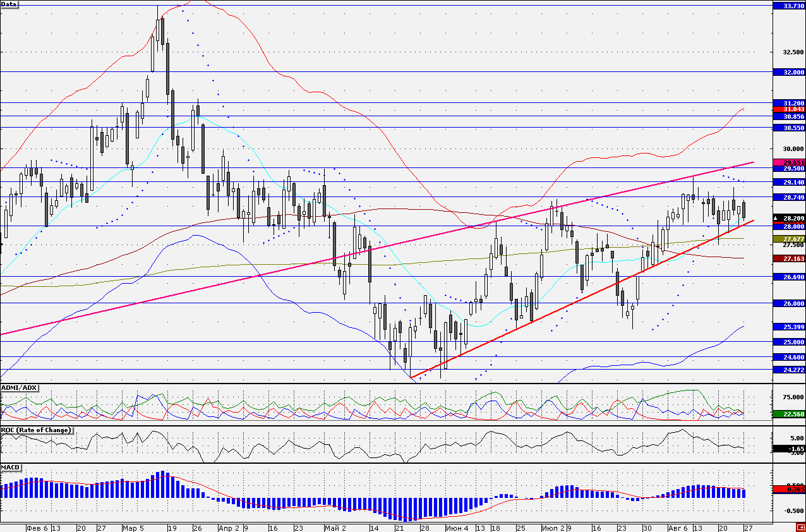Viewport: 806px width, 532px height.
Task: Click the 25.399 lower band tag
Action: [x=788, y=327]
